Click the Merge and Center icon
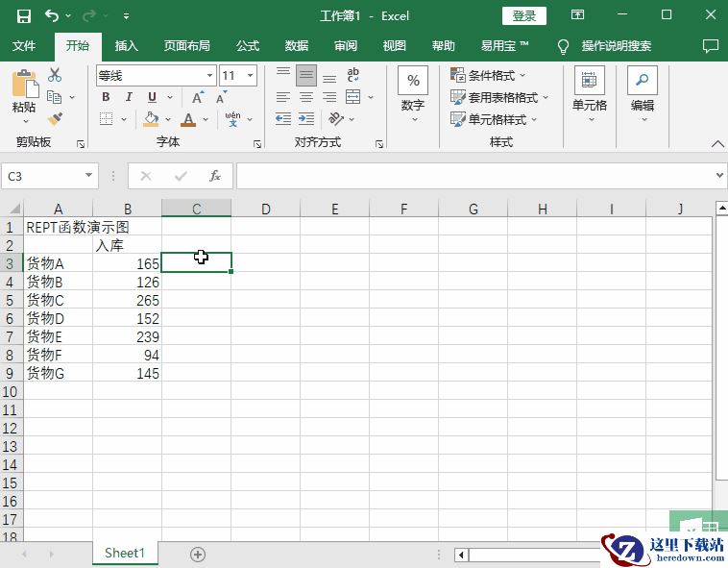Screen dimensions: 728x568 click(352, 97)
